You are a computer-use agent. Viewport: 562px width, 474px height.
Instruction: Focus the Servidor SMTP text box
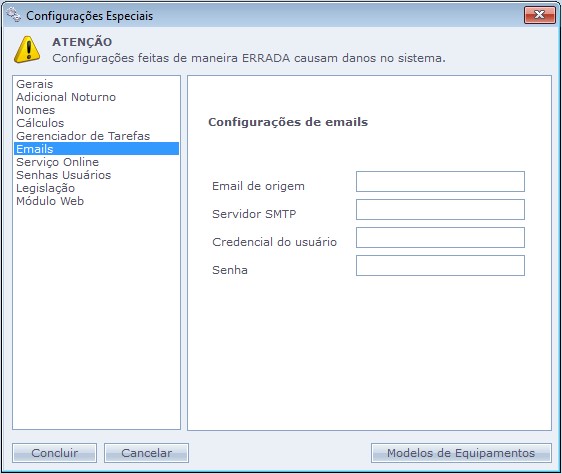(x=440, y=209)
